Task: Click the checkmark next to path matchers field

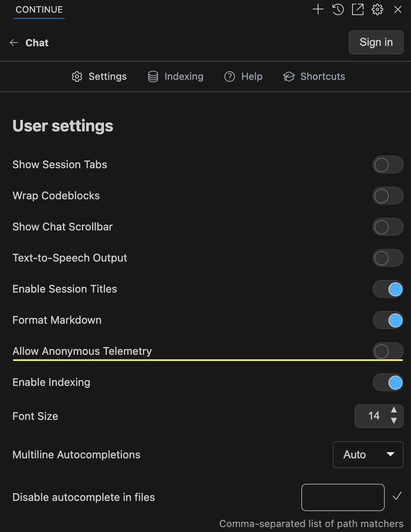Action: click(397, 496)
